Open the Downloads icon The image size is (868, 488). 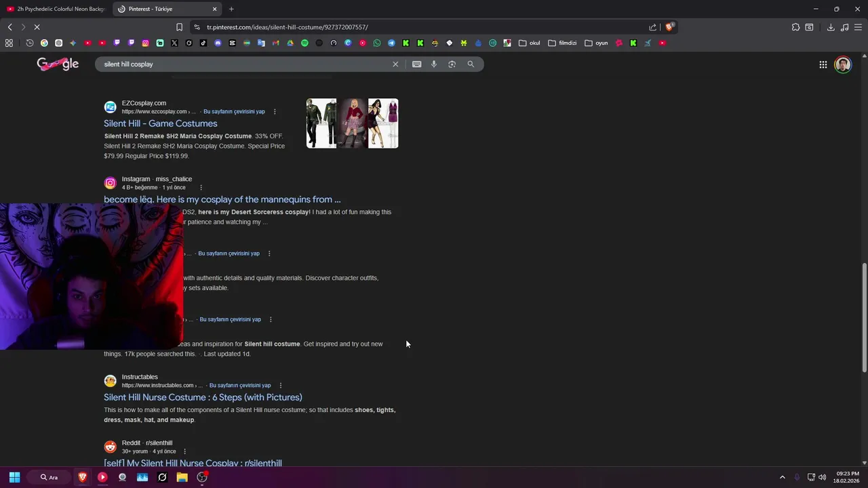coord(831,27)
